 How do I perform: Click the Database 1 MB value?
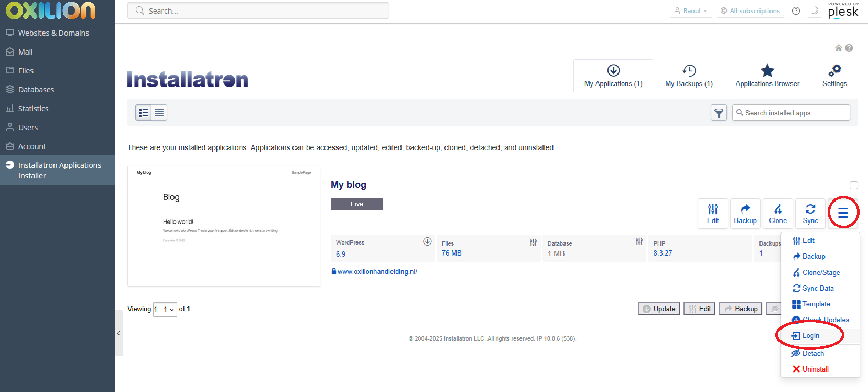tap(556, 253)
